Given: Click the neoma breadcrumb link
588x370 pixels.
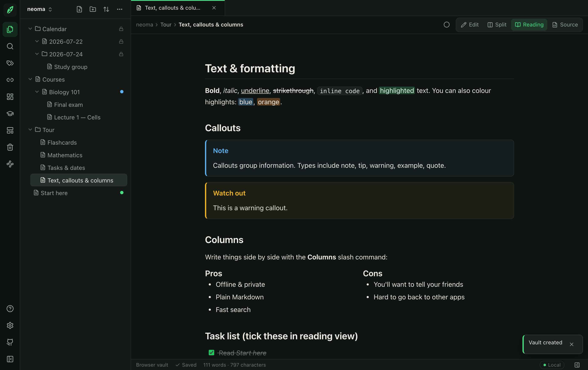Looking at the screenshot, I should pos(144,25).
